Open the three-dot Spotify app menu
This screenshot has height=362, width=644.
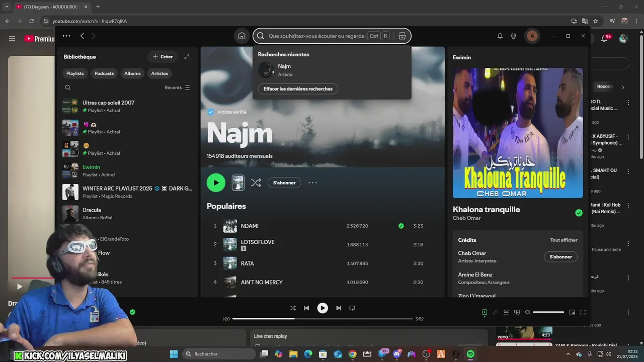point(66,36)
